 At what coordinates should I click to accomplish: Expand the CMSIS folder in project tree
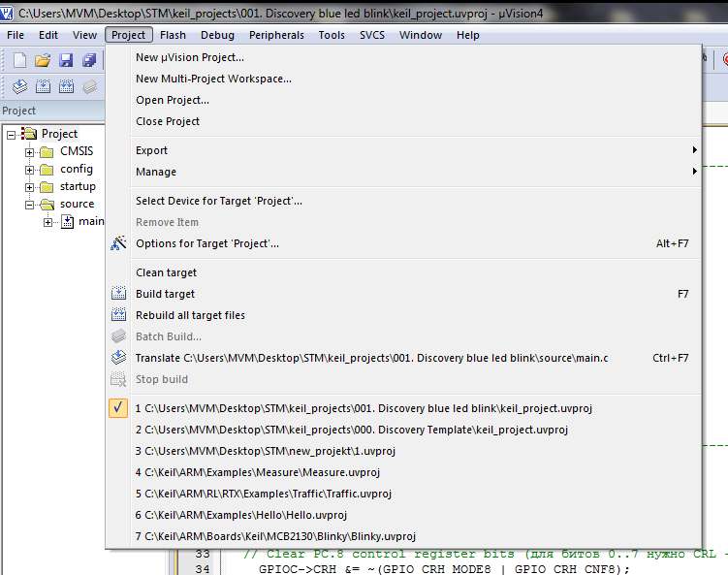30,151
